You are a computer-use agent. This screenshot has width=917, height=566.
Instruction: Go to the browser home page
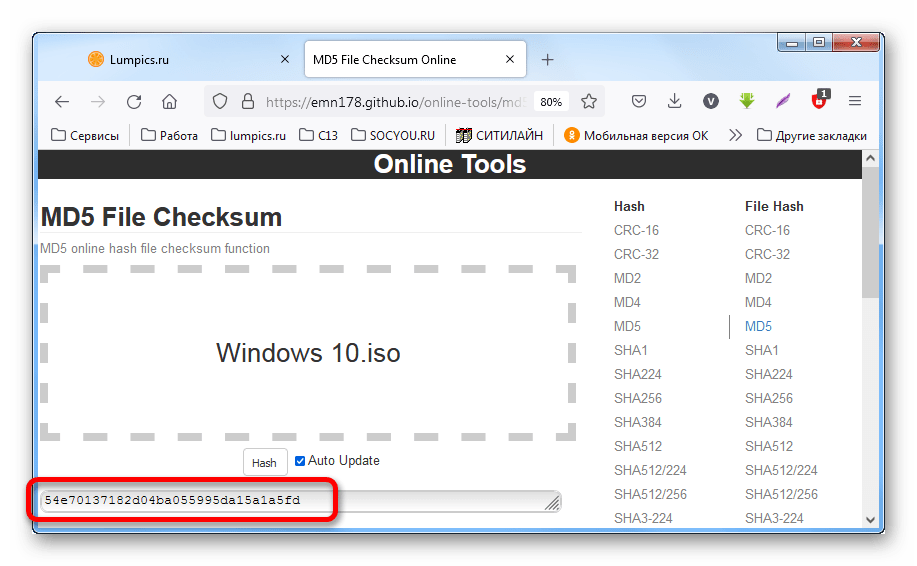(169, 101)
